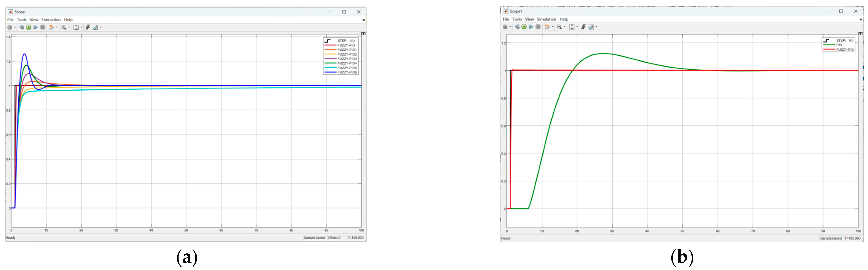868x270 pixels.
Task: Click dock arrow at Scope menu bar end
Action: tap(363, 20)
